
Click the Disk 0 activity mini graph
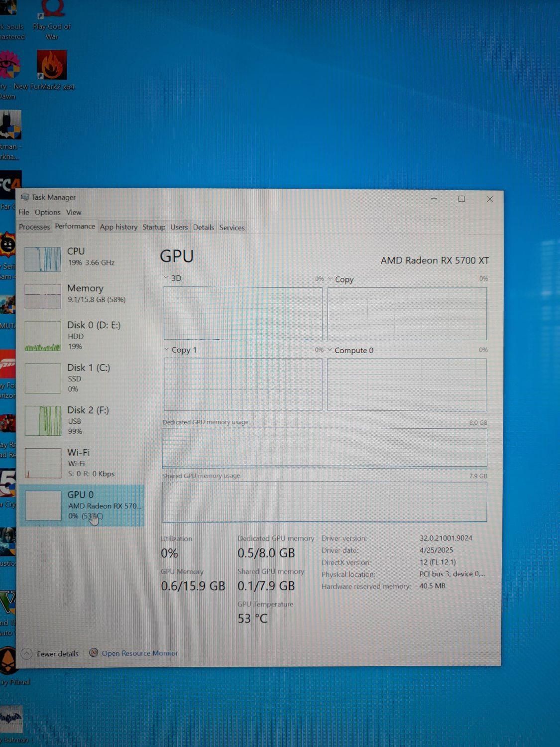[43, 336]
